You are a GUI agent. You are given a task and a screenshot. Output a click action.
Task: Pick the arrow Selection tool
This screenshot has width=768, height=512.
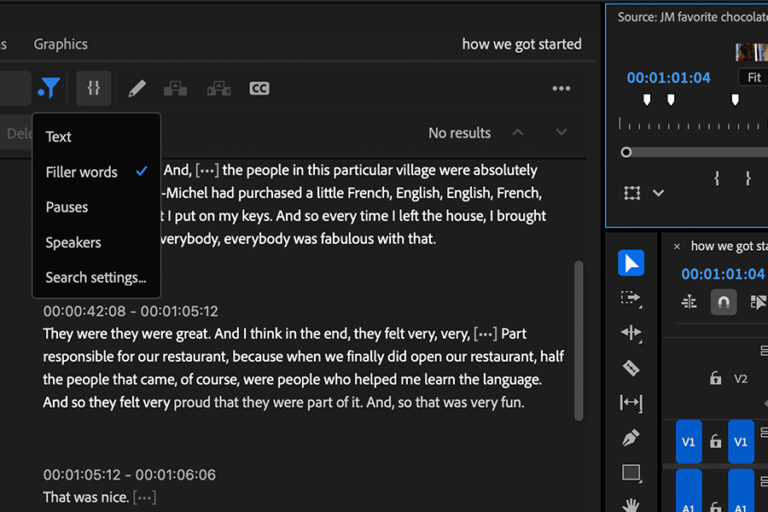pos(631,263)
